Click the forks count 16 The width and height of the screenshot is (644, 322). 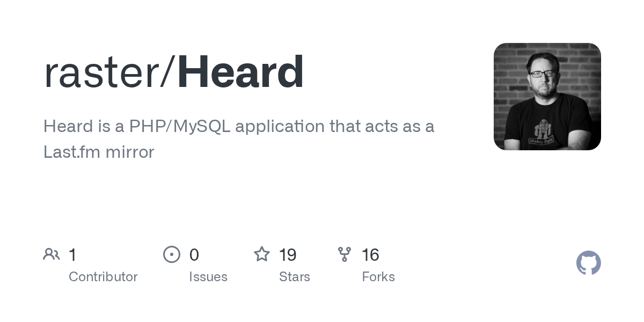coord(371,255)
